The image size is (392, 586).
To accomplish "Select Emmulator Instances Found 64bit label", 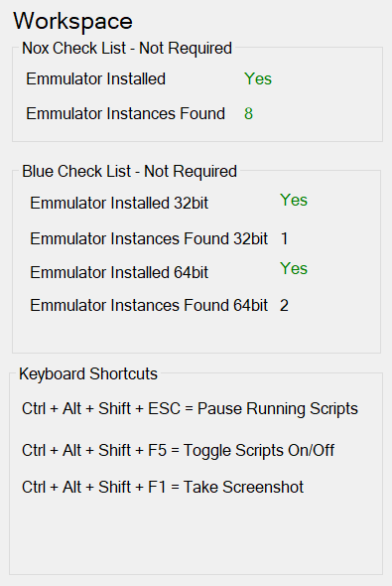I will click(149, 305).
